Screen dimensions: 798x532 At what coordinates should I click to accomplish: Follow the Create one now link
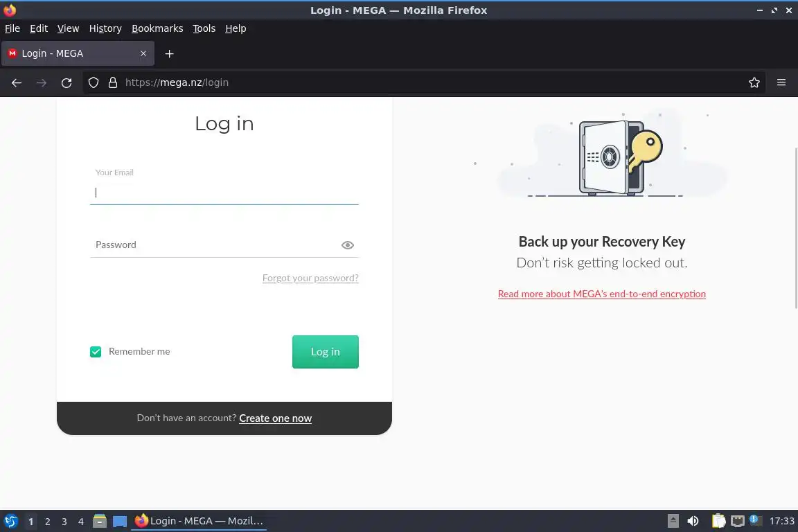[x=275, y=418]
